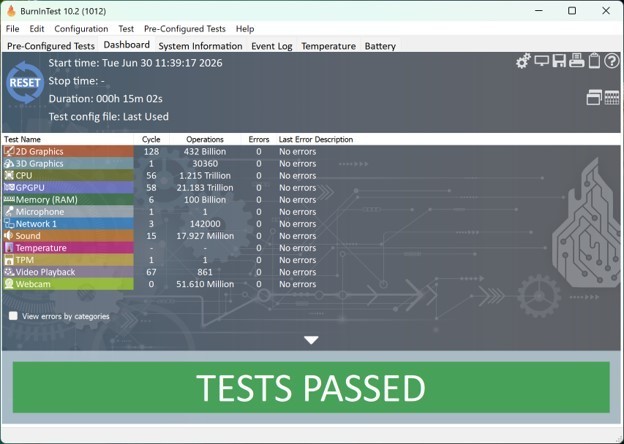Click the Video Playback film icon
Viewport: 624px width, 444px height.
[9, 272]
